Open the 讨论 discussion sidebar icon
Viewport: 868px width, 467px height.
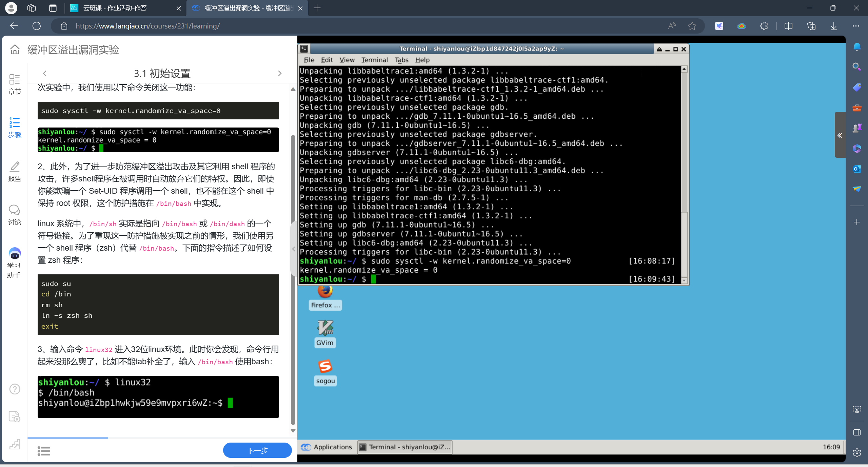(x=14, y=215)
